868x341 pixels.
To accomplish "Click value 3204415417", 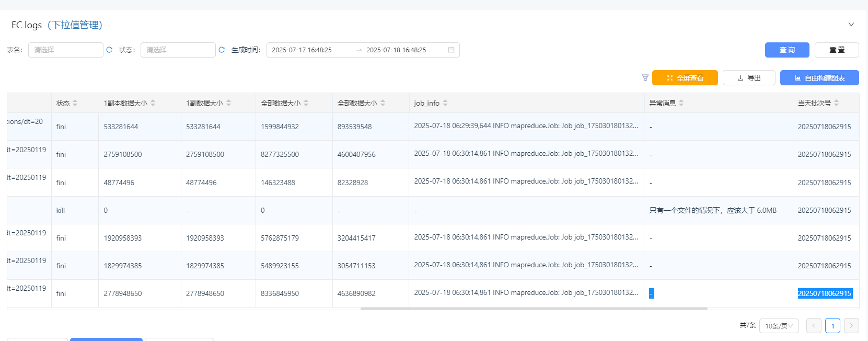I will pyautogui.click(x=356, y=238).
